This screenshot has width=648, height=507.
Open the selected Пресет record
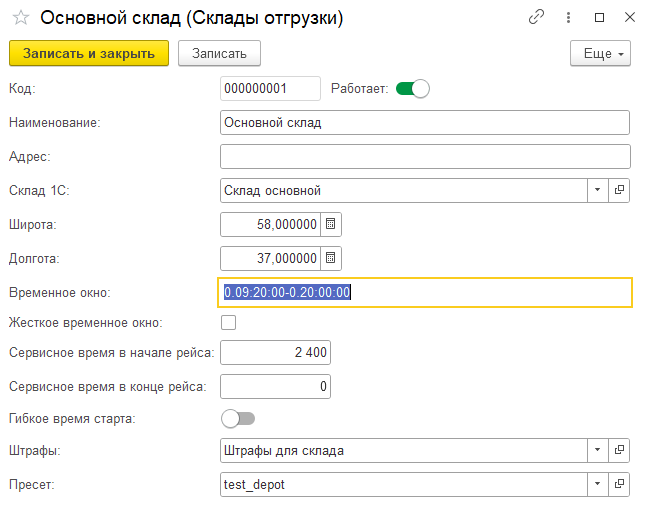coord(620,484)
